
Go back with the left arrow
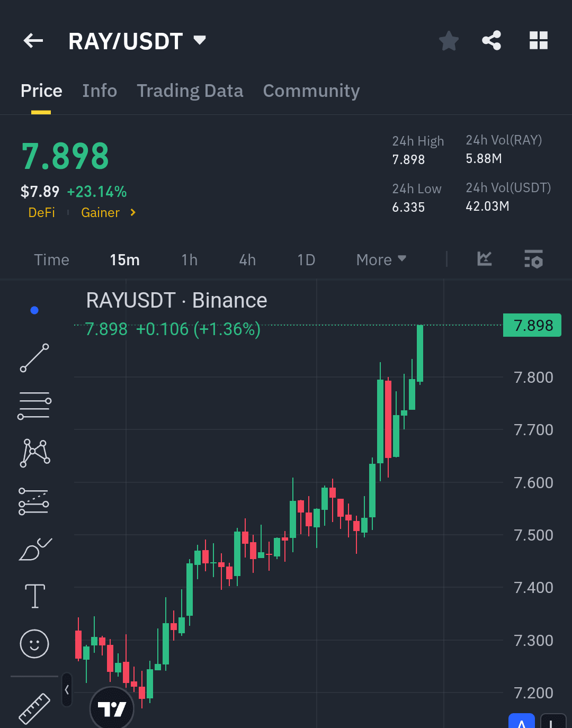pos(33,41)
